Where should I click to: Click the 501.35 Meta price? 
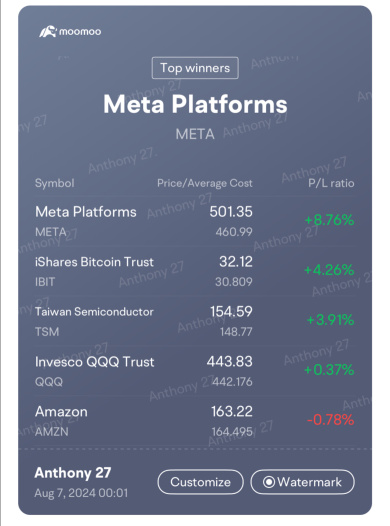[231, 212]
